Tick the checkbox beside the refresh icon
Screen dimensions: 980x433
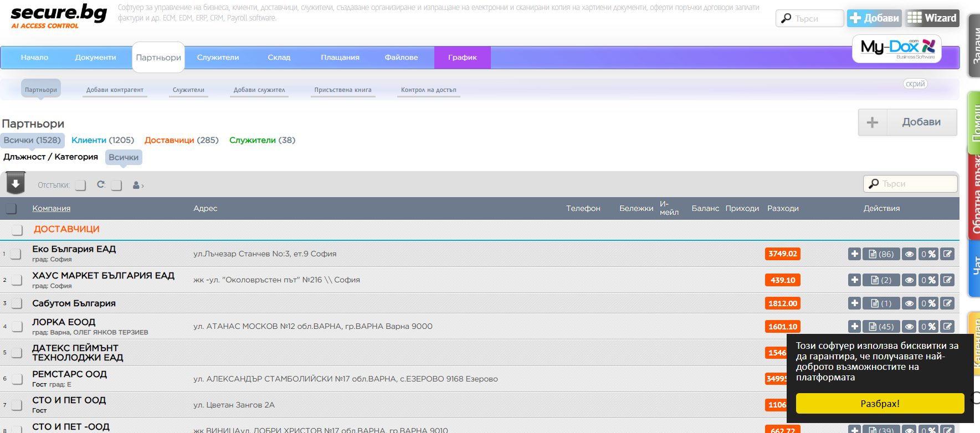(116, 185)
